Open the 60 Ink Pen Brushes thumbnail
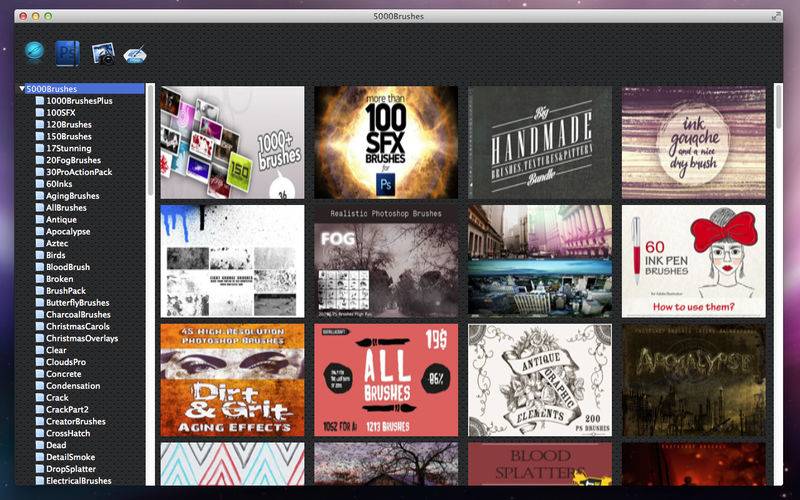Viewport: 800px width, 500px height. click(x=694, y=261)
